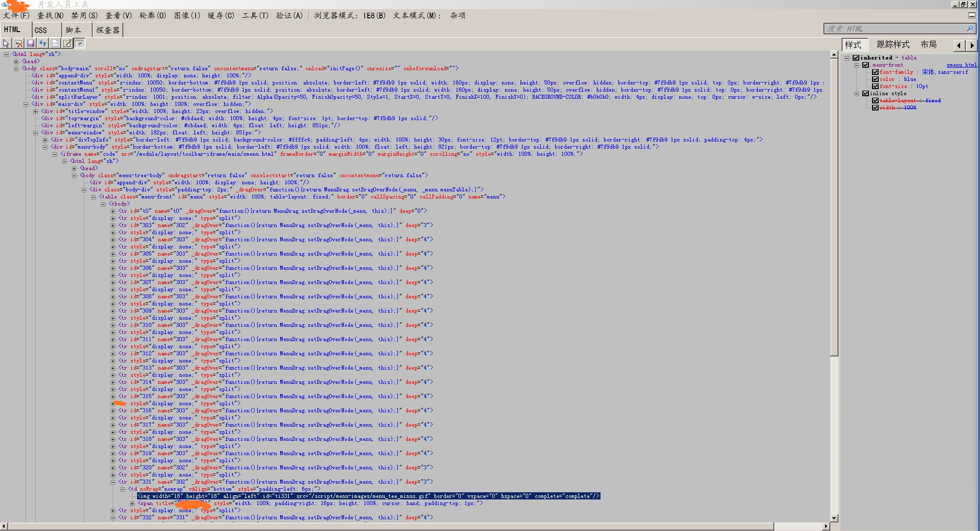This screenshot has width=980, height=531.
Task: Open the 禁用(S) menu
Action: (x=85, y=16)
